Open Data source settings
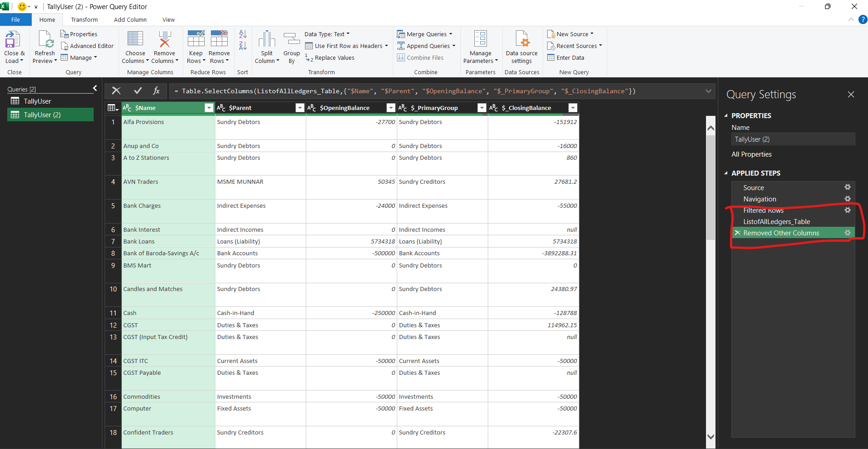 point(522,40)
